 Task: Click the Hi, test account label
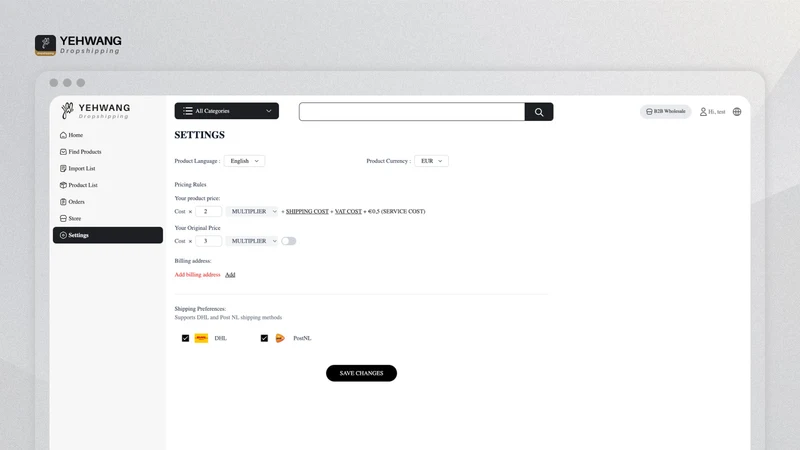click(716, 112)
